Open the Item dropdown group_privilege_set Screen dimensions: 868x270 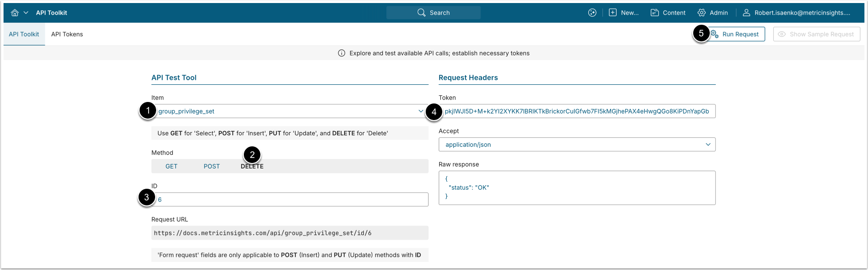[x=290, y=111]
